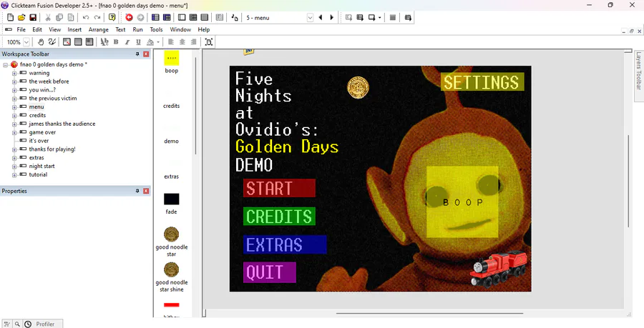Open the Arrange menu
This screenshot has width=644, height=328.
[99, 29]
